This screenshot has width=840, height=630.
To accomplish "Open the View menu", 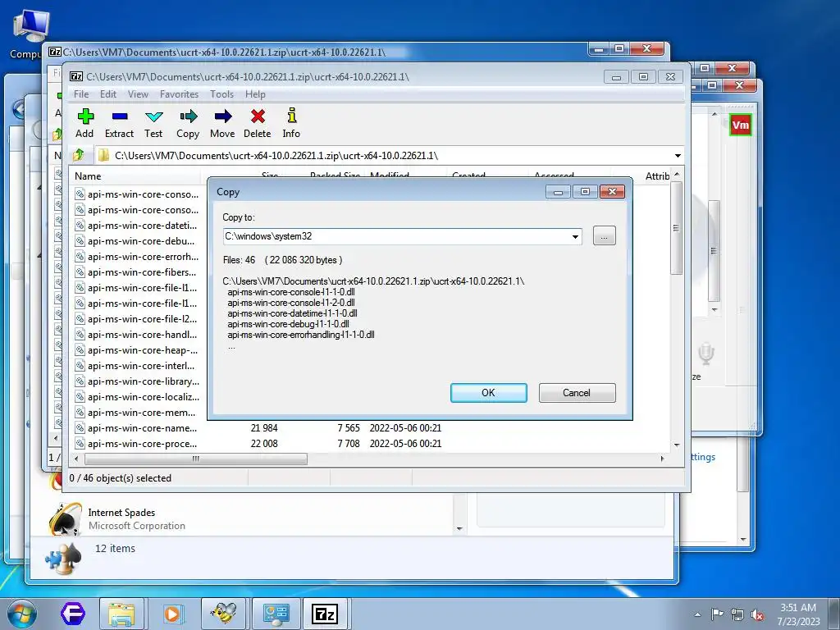I will click(x=138, y=94).
